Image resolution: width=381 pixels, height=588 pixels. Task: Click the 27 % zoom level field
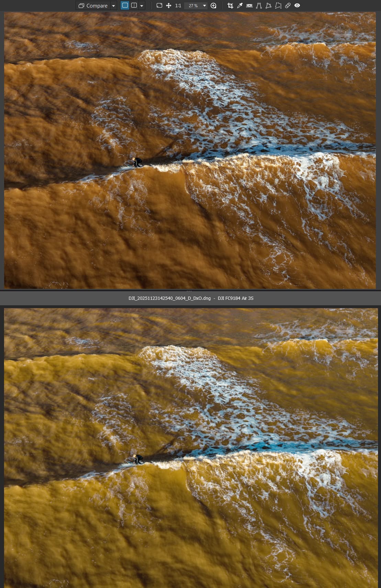(x=193, y=6)
